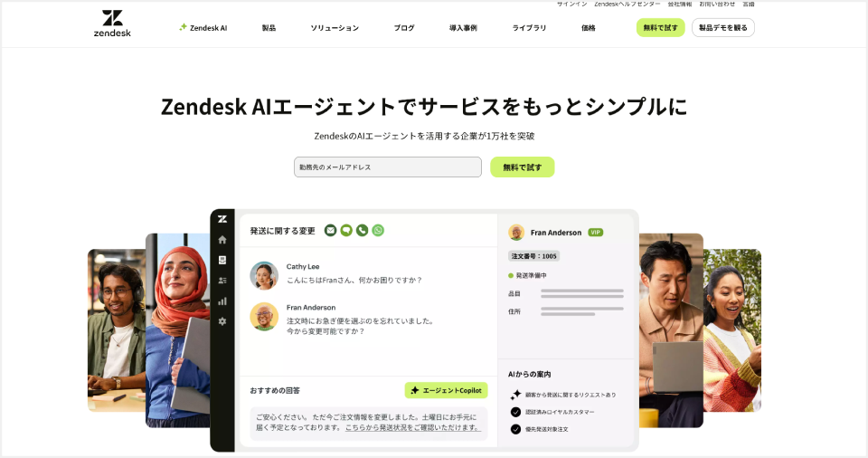This screenshot has width=868, height=458.
Task: Click the Zendesk logo in the header
Action: [x=112, y=24]
